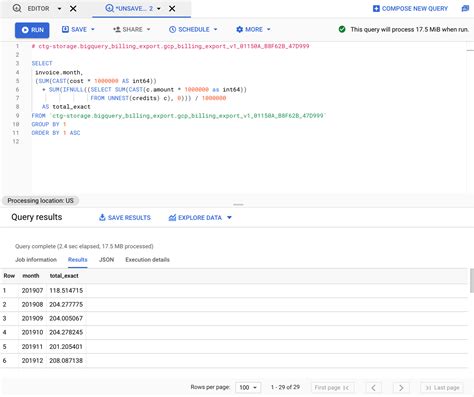Go to Last page
This screenshot has width=474, height=397.
(x=442, y=387)
